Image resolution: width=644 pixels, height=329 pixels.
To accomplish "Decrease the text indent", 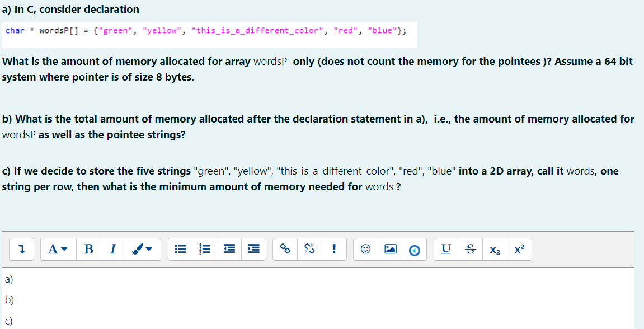I will point(229,249).
